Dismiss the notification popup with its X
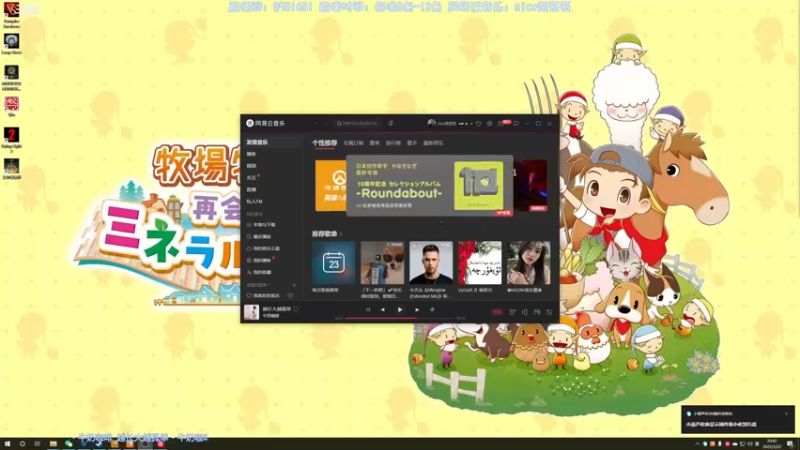This screenshot has width=800, height=450. click(x=786, y=413)
